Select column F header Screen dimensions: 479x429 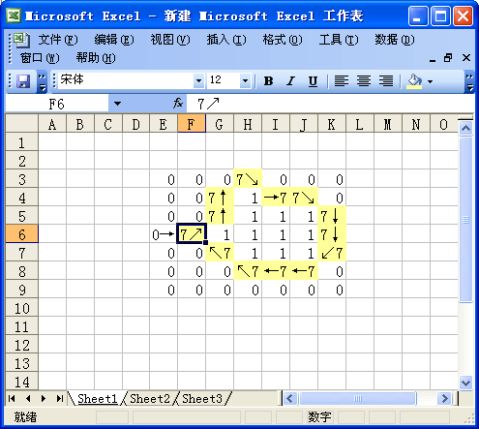[191, 124]
